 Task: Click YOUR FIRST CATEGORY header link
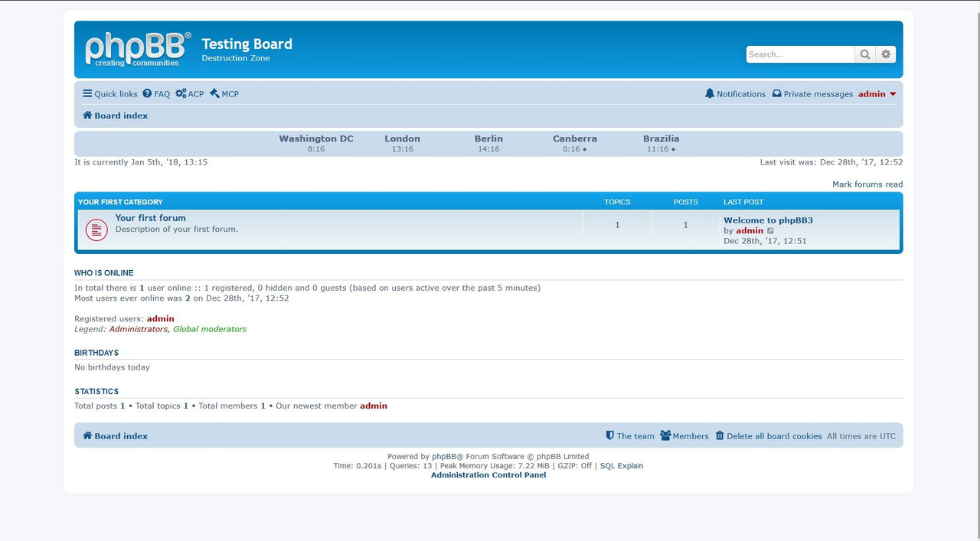[120, 202]
